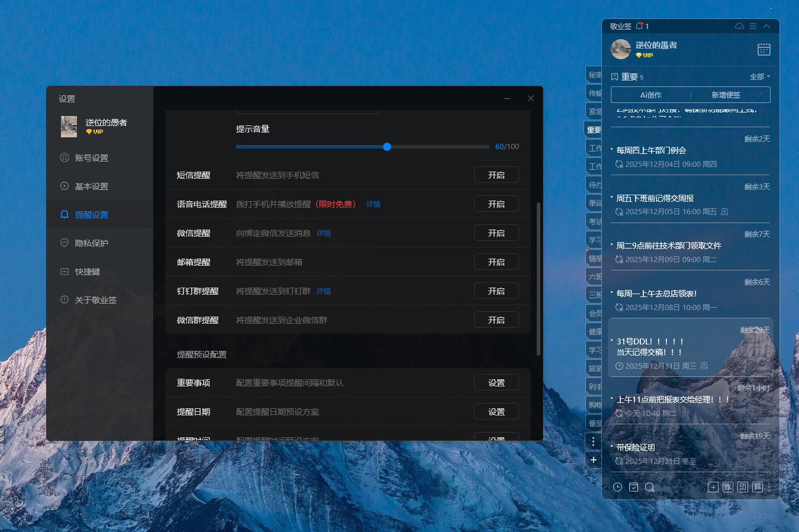This screenshot has height=532, width=799.
Task: Open the hamburger menu in the title bar
Action: coord(752,26)
